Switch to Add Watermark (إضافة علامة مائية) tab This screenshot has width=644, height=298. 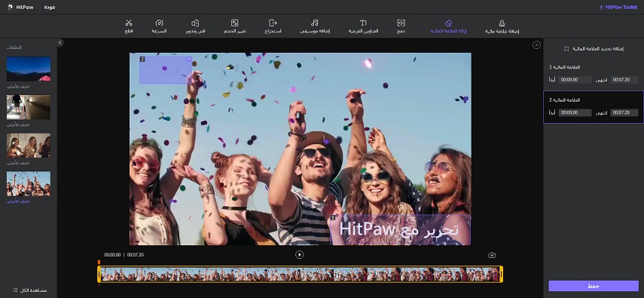(x=502, y=26)
